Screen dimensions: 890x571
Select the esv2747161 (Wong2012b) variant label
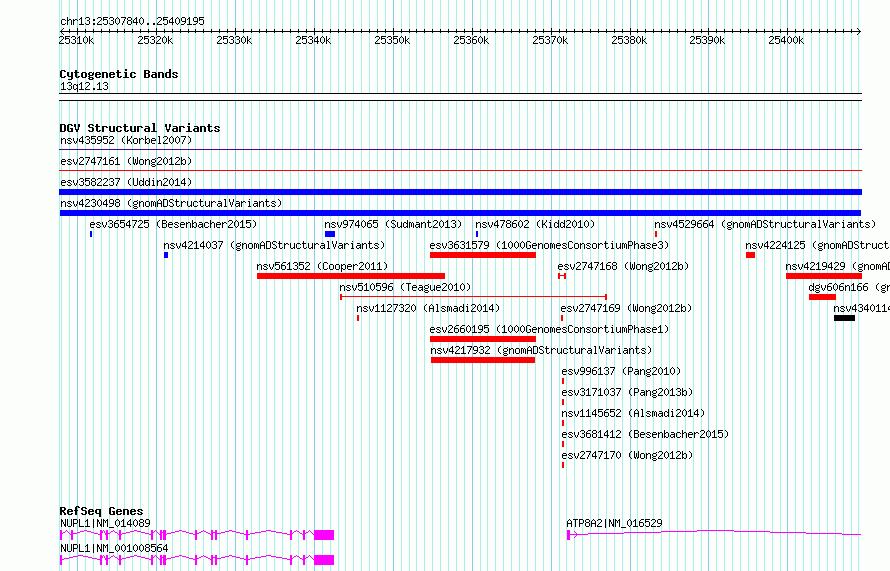(126, 161)
